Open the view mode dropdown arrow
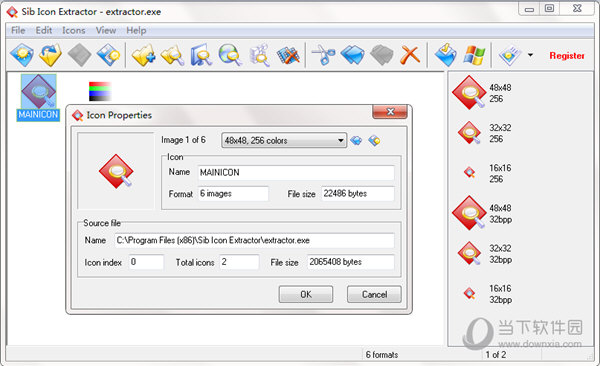Viewport: 600px width, 366px height. (530, 55)
